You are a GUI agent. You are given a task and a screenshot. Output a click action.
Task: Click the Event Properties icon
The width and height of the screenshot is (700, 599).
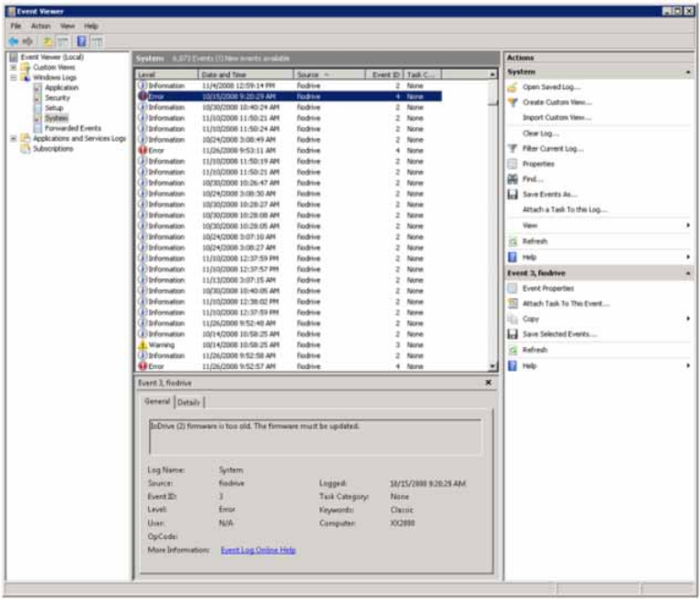pos(513,288)
